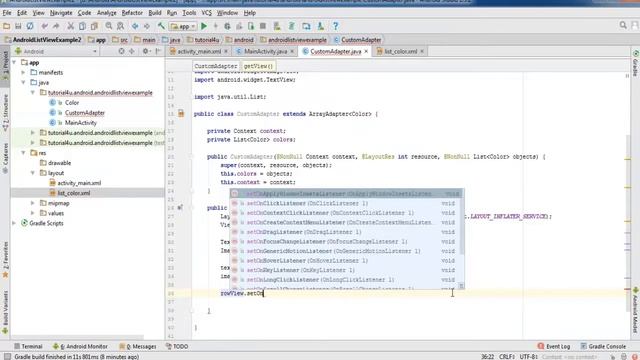Click the search magnifier at top right
This screenshot has width=640, height=360.
623,26
